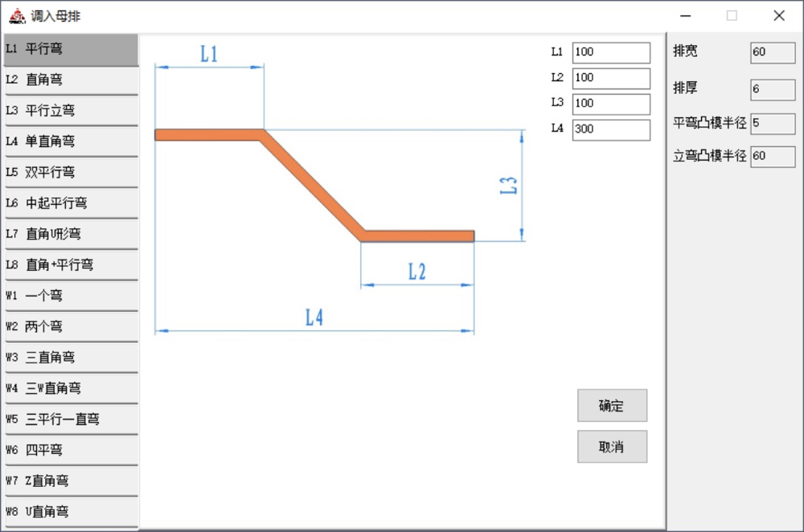Click the L1 length input field

click(611, 52)
